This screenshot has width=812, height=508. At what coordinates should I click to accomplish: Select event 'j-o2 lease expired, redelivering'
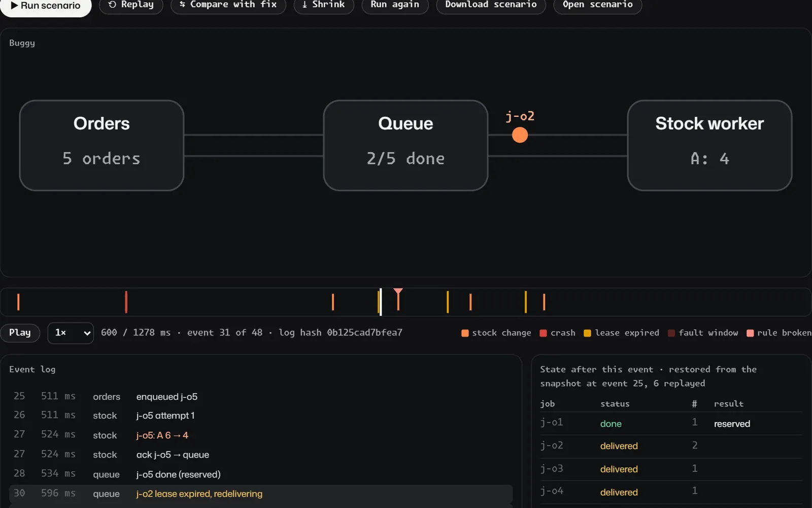261,493
